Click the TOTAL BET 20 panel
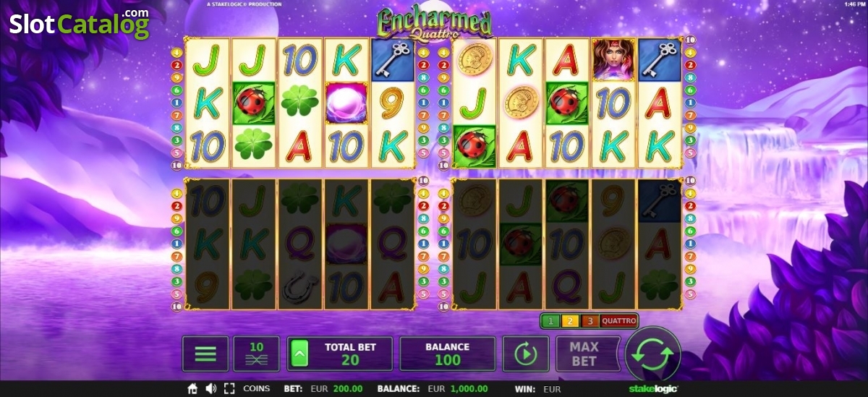This screenshot has width=868, height=397. point(340,354)
